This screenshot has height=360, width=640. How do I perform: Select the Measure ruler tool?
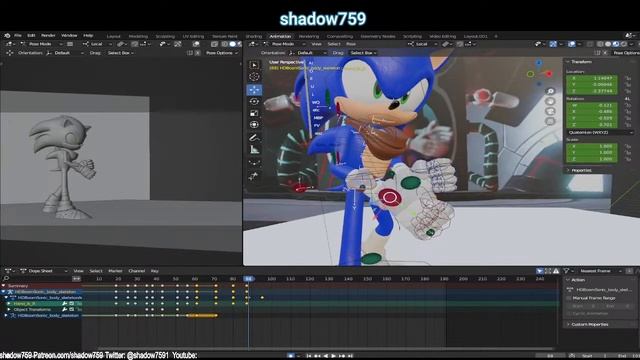tap(254, 150)
